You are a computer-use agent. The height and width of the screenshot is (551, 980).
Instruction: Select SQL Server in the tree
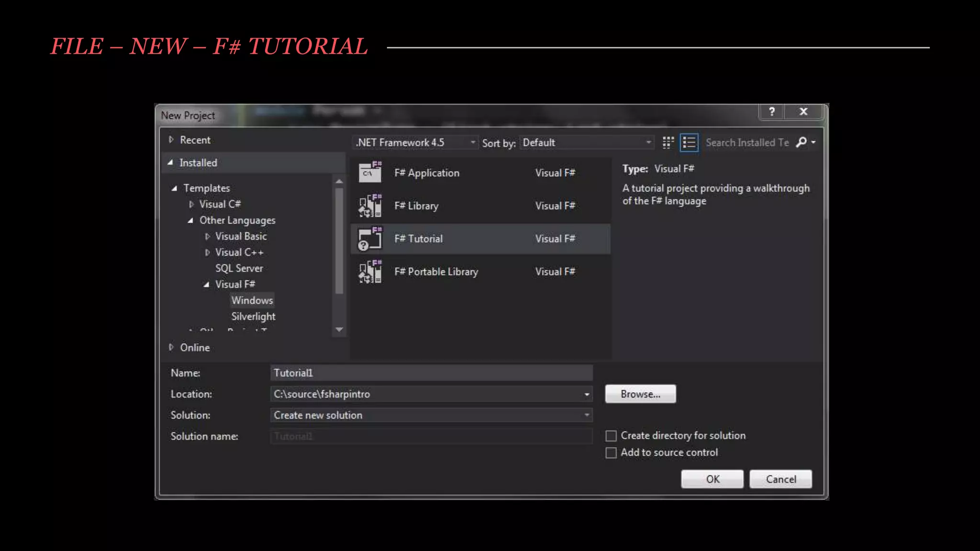(x=239, y=268)
